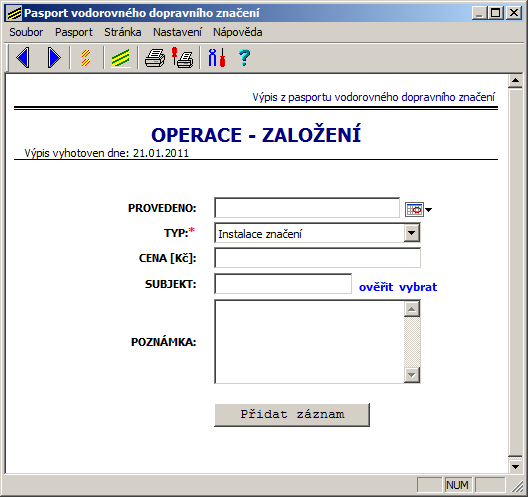
Task: Click the POZNÁMKA scrollbar down arrow
Action: [x=411, y=374]
